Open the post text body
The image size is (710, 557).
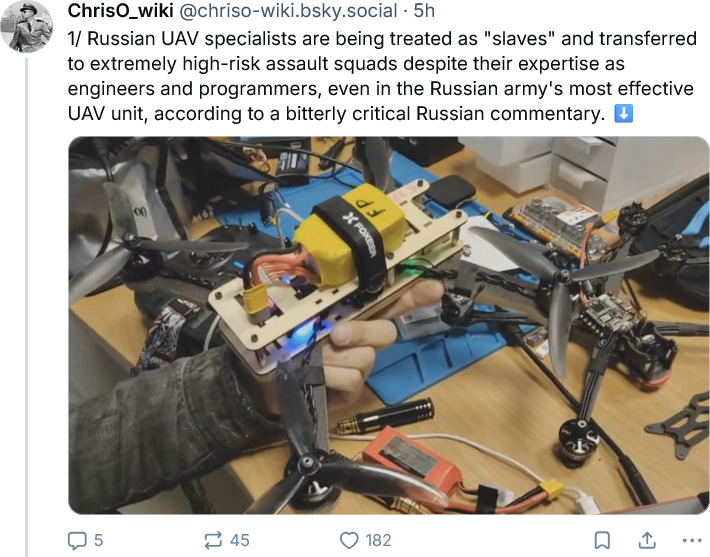383,76
